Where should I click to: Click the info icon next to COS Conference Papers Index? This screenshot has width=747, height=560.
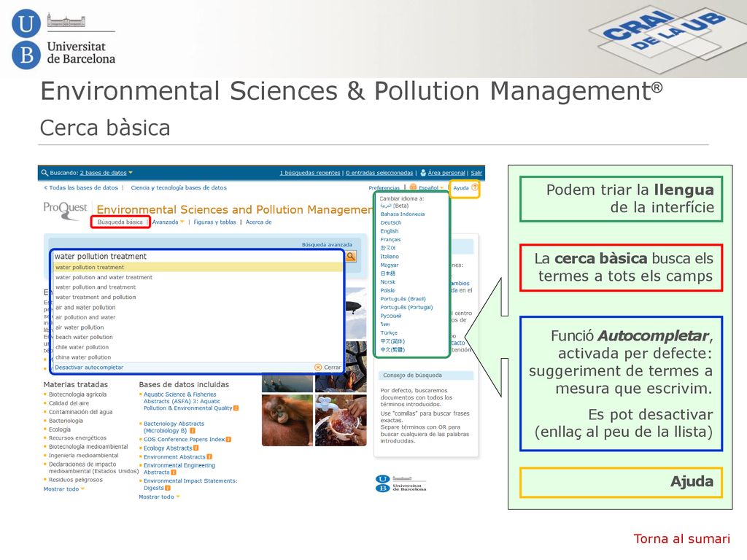228,440
